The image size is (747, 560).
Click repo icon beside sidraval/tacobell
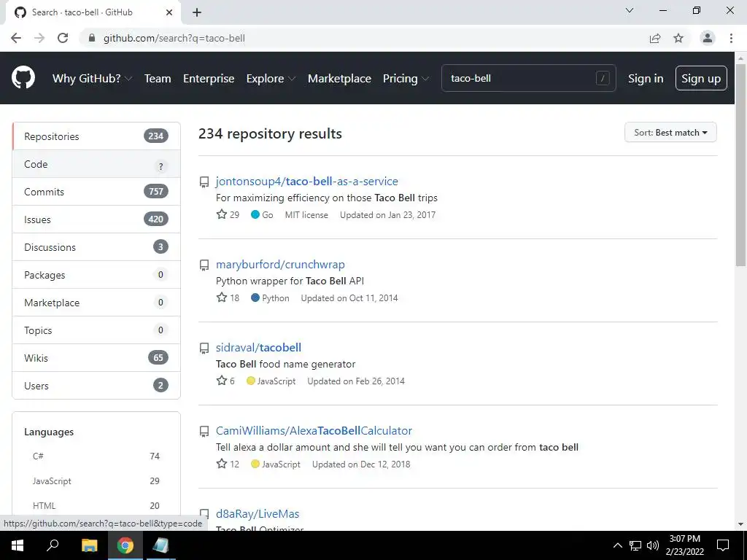point(204,349)
